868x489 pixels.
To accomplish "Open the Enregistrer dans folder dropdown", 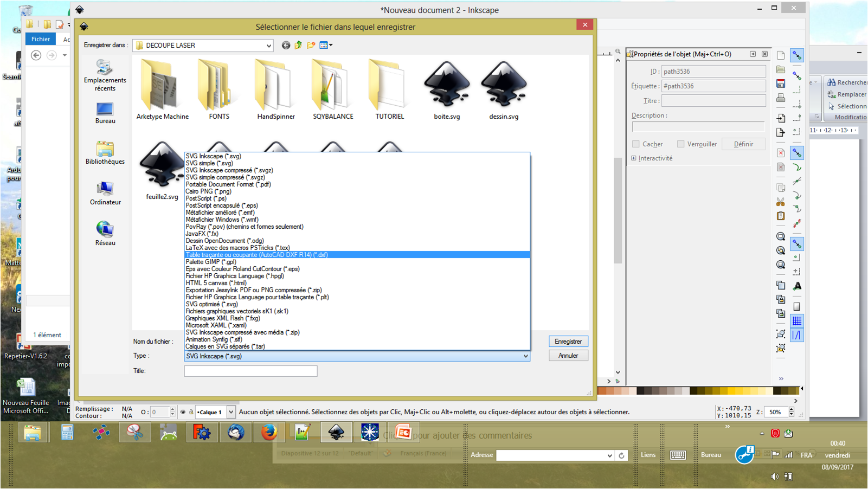I will [268, 46].
